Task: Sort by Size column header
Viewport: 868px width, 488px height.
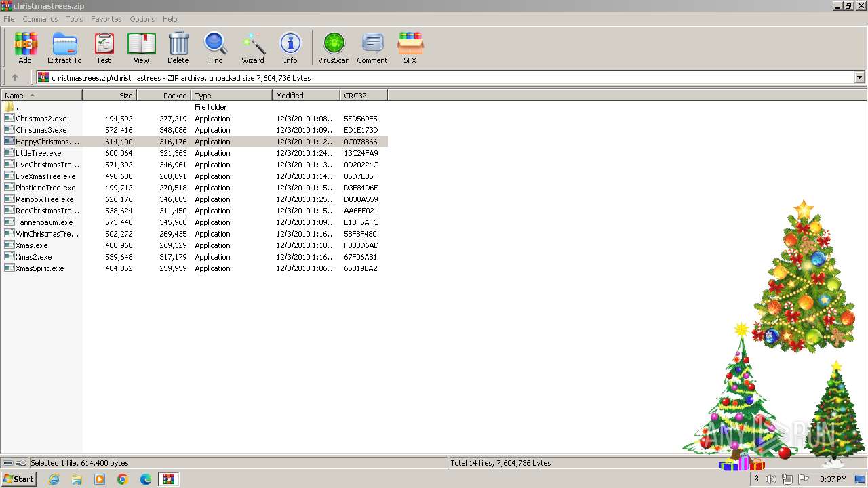Action: tap(110, 96)
